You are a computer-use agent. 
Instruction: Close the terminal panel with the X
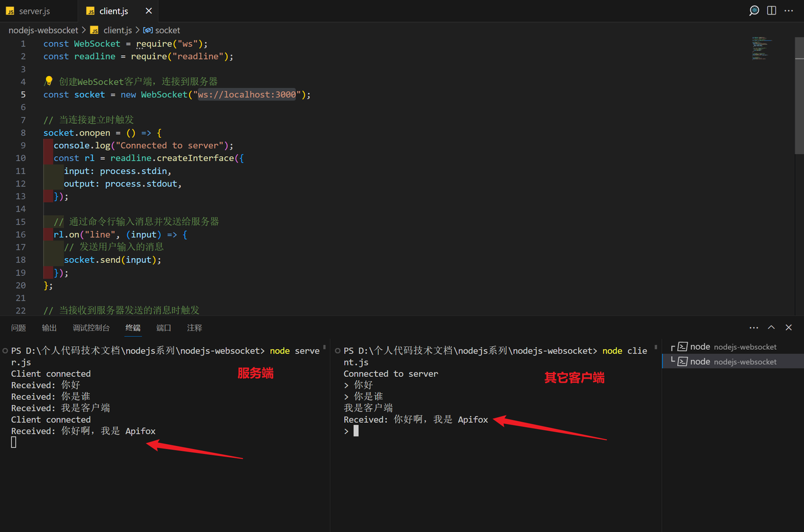pyautogui.click(x=788, y=327)
